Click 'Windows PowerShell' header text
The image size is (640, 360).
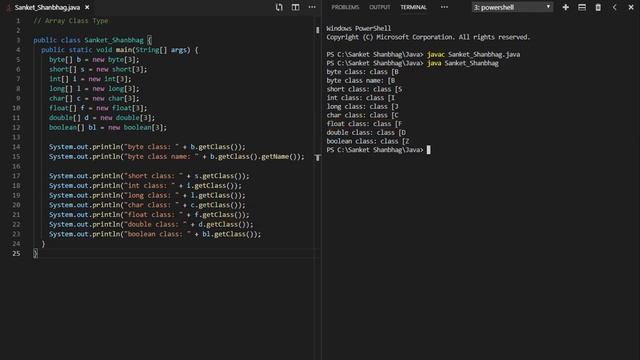pos(358,28)
